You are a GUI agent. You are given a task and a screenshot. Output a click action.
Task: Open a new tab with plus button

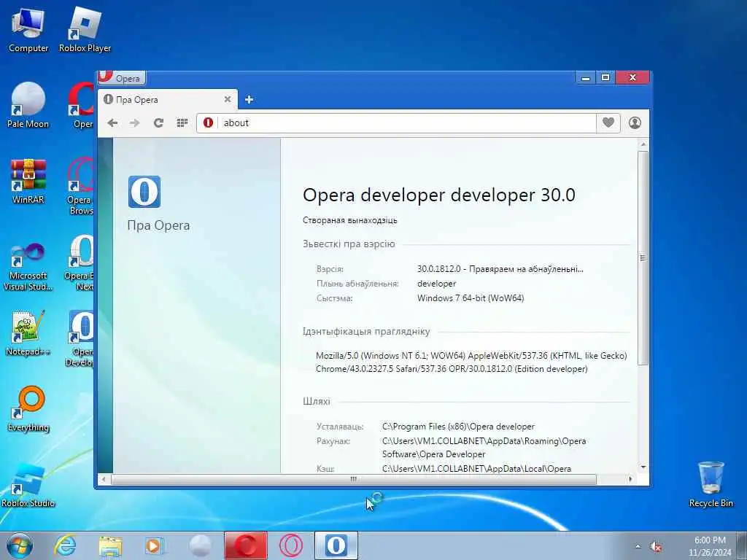point(249,99)
